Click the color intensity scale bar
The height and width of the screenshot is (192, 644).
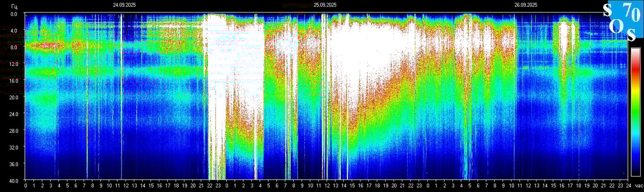point(636,112)
